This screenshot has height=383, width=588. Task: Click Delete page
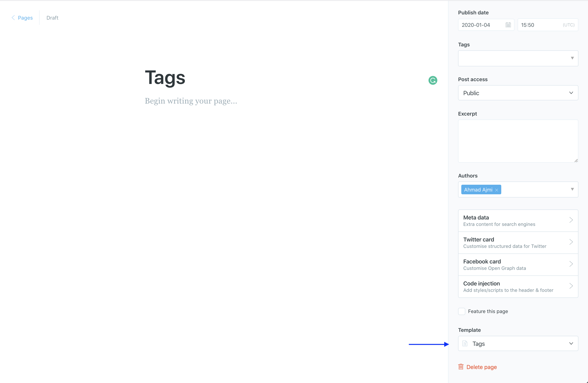[482, 367]
